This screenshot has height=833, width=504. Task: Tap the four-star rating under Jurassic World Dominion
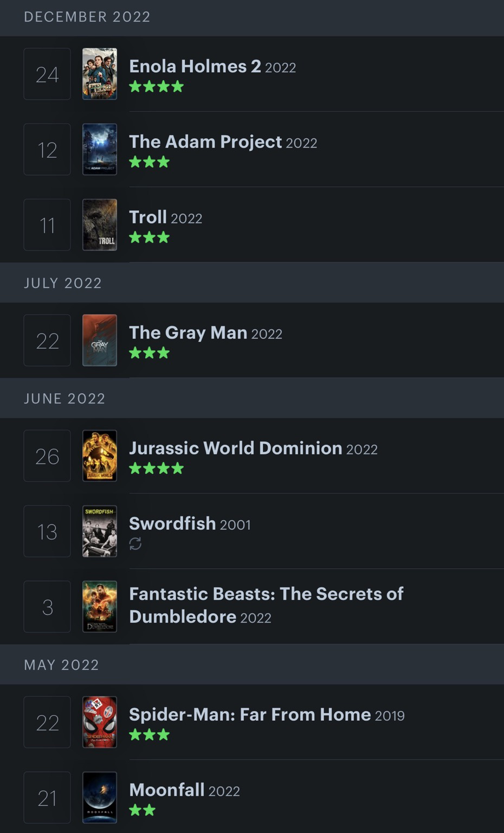[157, 468]
